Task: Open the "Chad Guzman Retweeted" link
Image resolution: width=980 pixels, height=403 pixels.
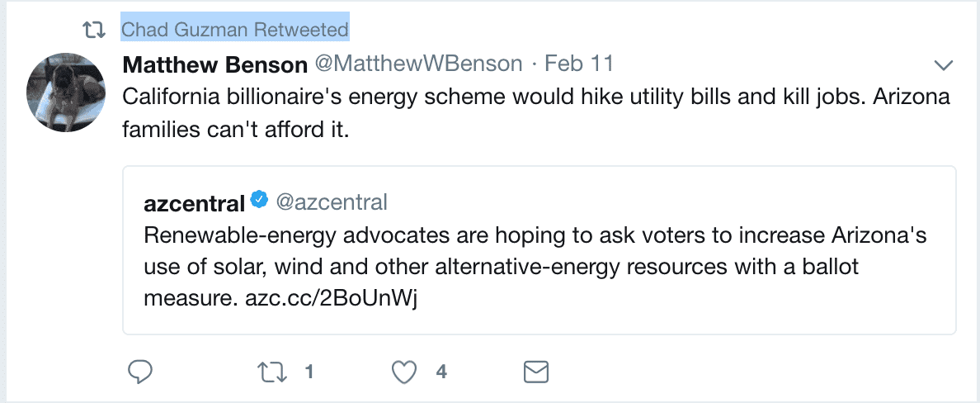Action: coord(235,30)
